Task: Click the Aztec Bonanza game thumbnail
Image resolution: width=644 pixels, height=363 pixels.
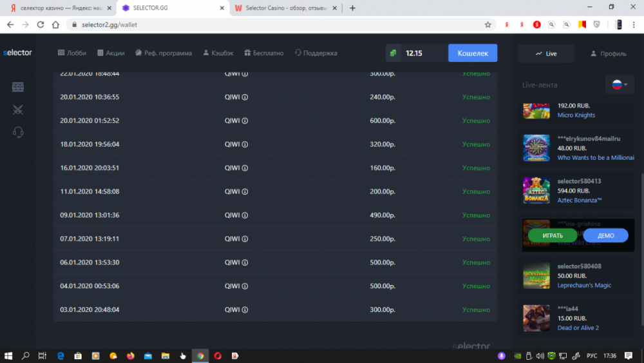Action: 536,190
